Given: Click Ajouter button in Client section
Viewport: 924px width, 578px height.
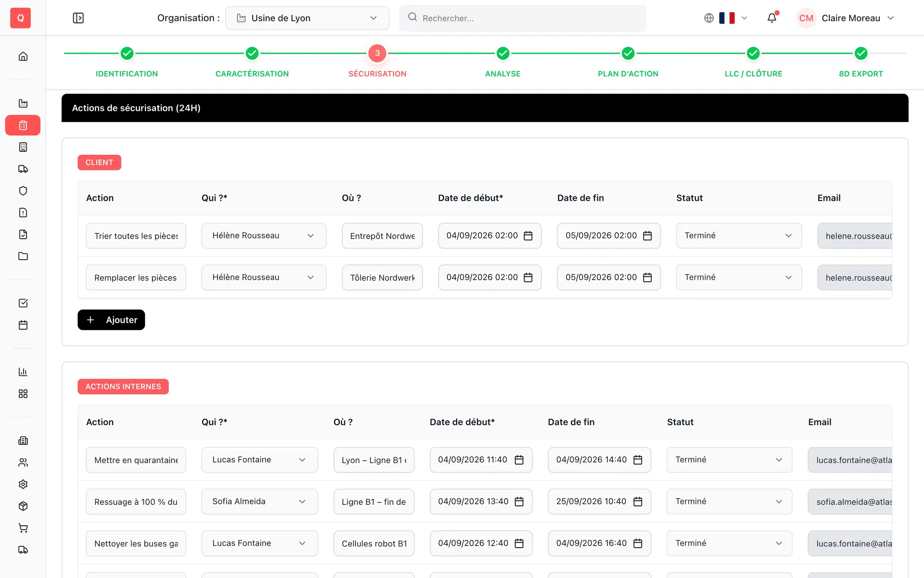Looking at the screenshot, I should pyautogui.click(x=111, y=320).
